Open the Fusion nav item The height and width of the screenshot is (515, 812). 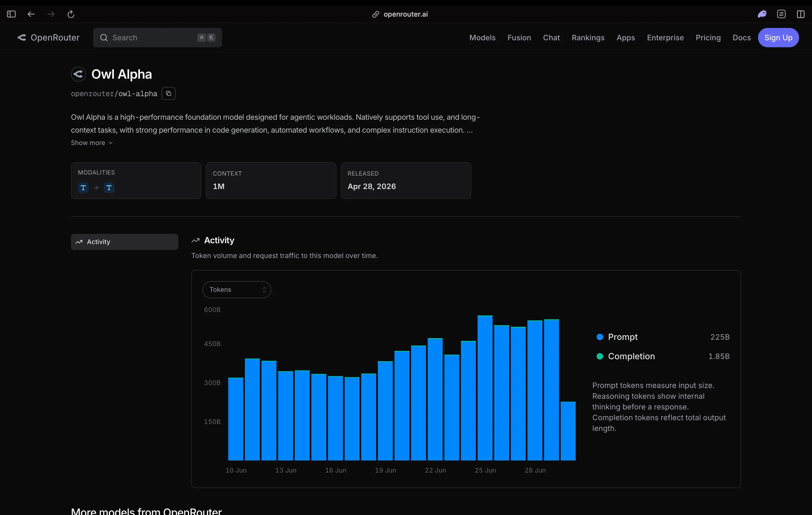point(519,37)
